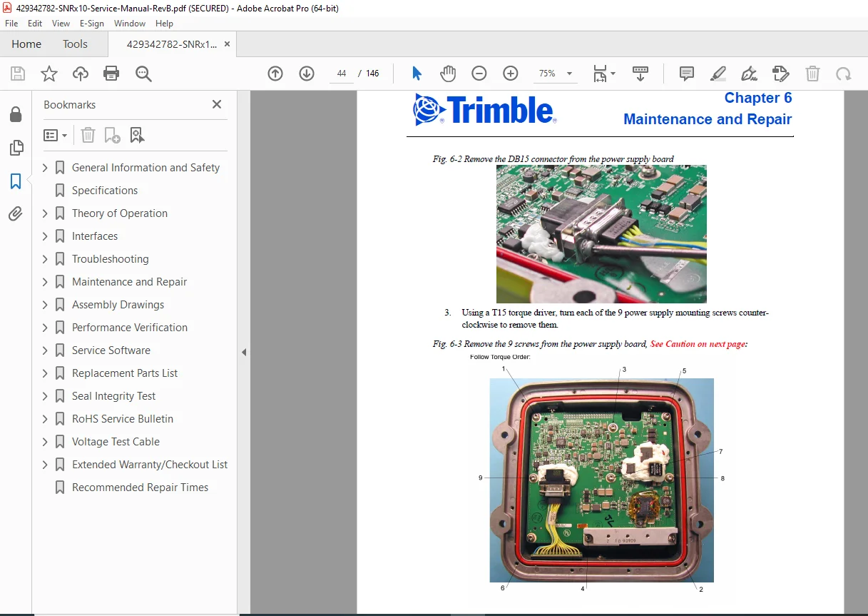Click the Save file icon
The height and width of the screenshot is (616, 868).
click(18, 74)
